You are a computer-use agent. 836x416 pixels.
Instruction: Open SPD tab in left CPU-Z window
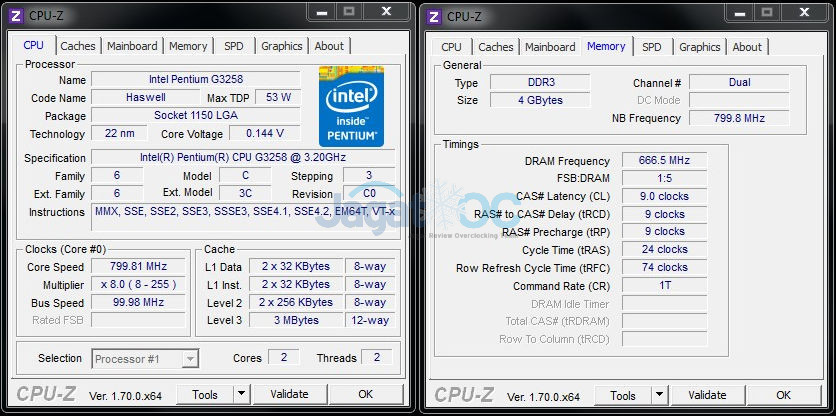[x=234, y=46]
